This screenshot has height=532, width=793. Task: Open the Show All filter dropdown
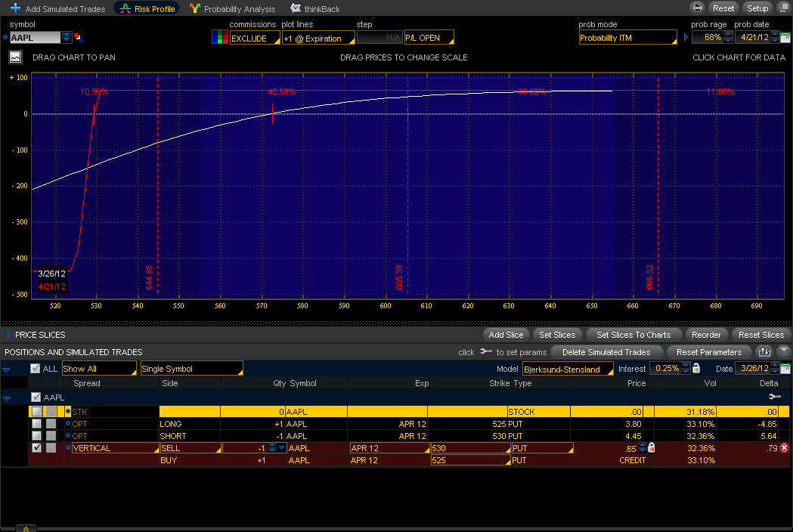point(99,369)
